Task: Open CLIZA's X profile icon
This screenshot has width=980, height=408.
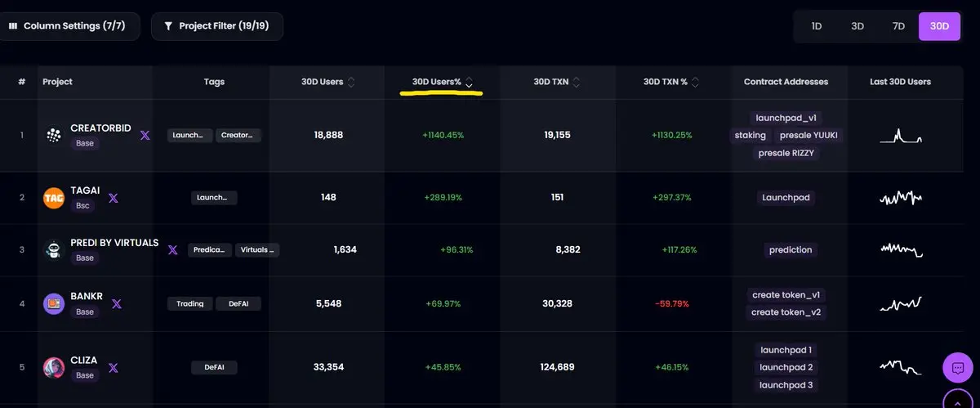Action: pyautogui.click(x=114, y=367)
